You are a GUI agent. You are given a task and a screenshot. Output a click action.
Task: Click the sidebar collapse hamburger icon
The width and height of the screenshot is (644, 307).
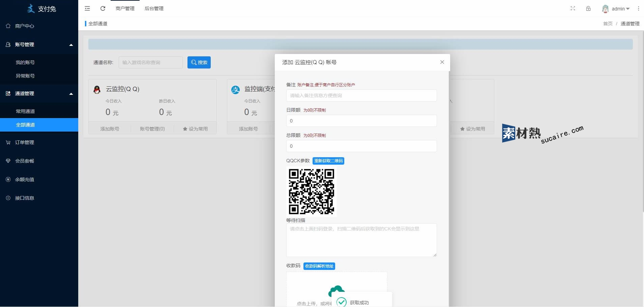(x=87, y=8)
